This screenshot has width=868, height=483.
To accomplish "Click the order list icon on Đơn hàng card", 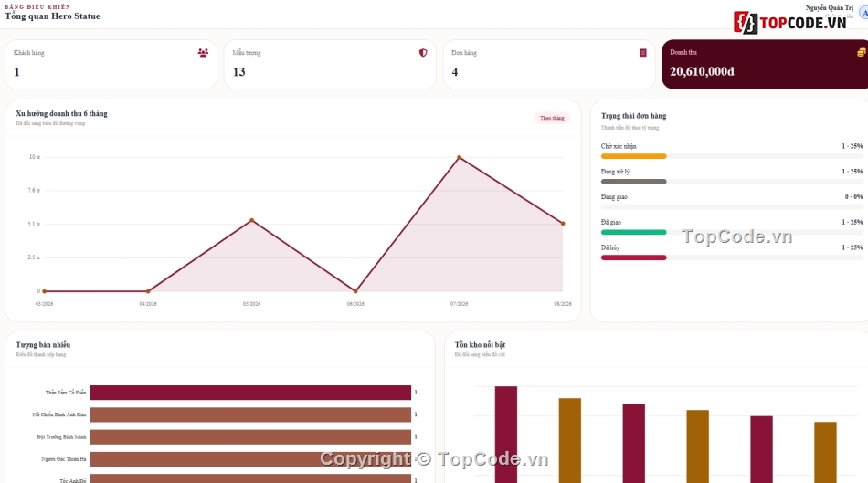I will pyautogui.click(x=642, y=53).
